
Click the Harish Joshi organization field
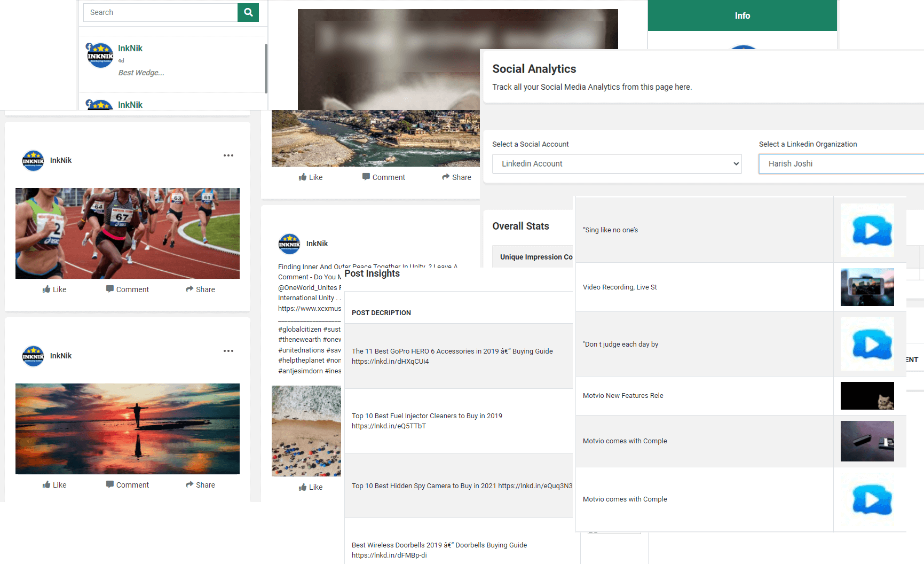[841, 164]
